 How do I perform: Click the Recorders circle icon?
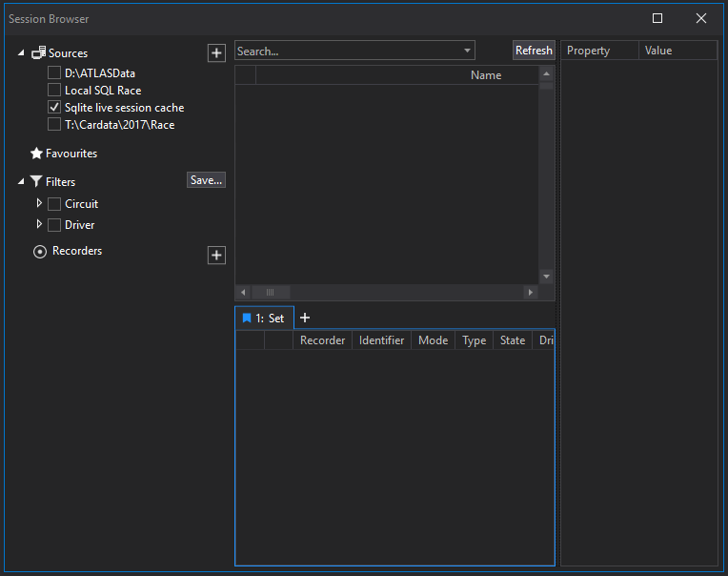pyautogui.click(x=40, y=252)
